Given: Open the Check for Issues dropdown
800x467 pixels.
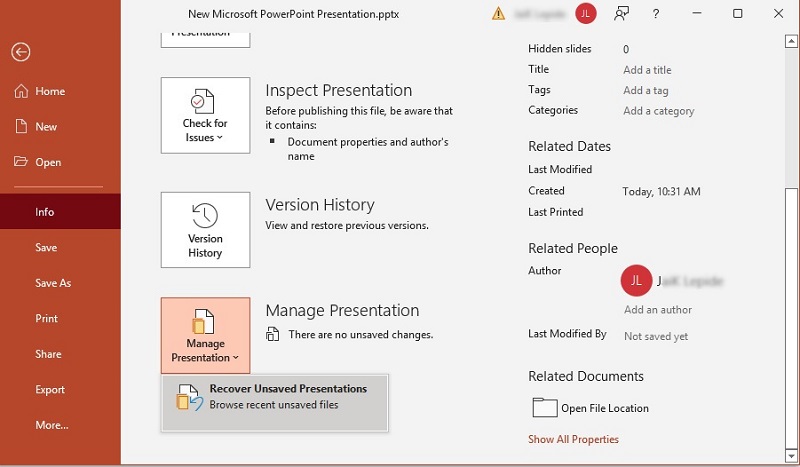Looking at the screenshot, I should pos(206,115).
